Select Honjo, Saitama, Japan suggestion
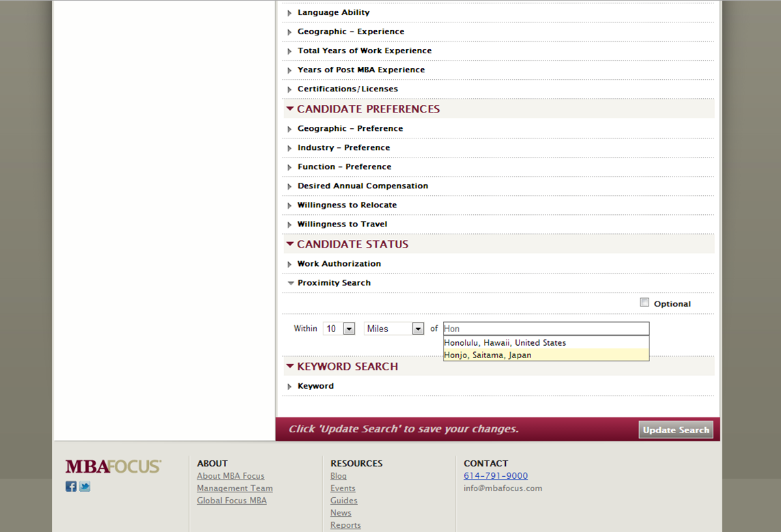Image resolution: width=781 pixels, height=532 pixels. (x=546, y=355)
